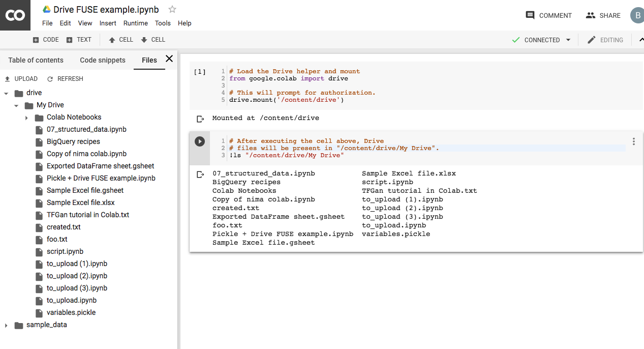Open the Help menu
The height and width of the screenshot is (349, 644).
click(x=185, y=23)
